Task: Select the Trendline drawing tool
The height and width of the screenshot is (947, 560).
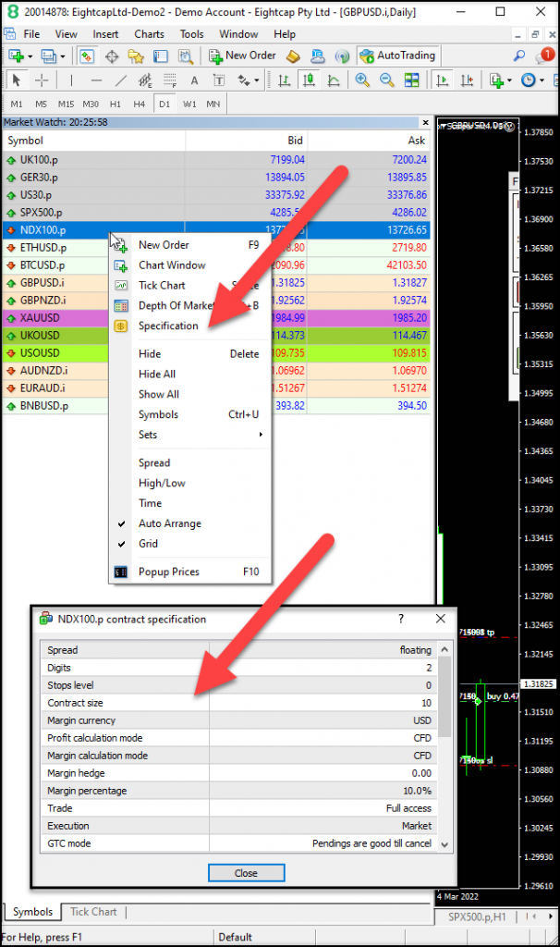Action: tap(121, 80)
